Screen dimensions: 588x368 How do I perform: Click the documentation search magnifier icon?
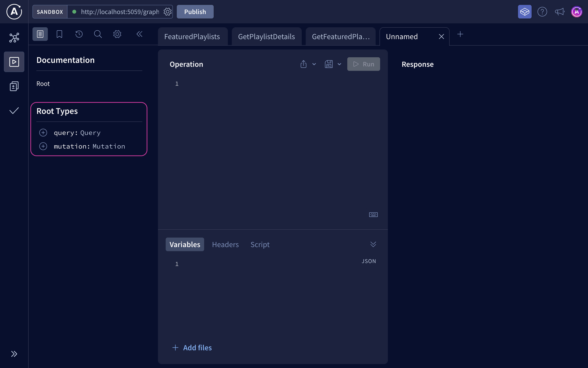pyautogui.click(x=98, y=34)
